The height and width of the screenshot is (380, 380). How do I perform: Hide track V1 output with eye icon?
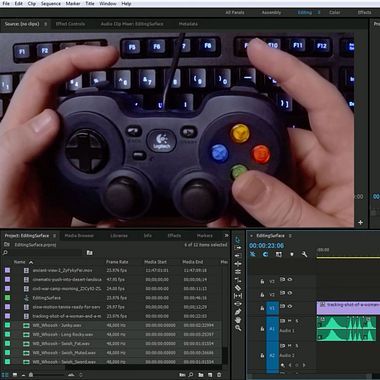click(290, 306)
